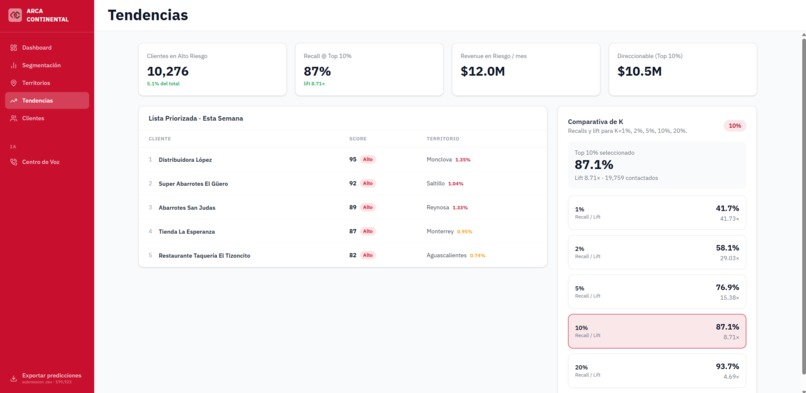Open the Super Abarrotes El Güero row

343,183
